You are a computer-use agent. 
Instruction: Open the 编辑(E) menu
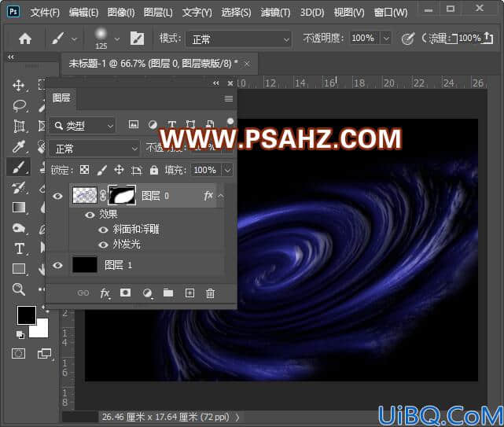(83, 13)
